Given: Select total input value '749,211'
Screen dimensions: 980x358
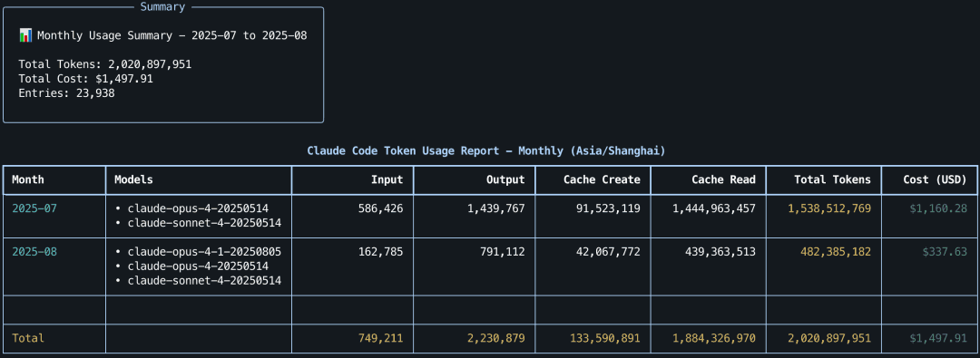Looking at the screenshot, I should point(381,338).
